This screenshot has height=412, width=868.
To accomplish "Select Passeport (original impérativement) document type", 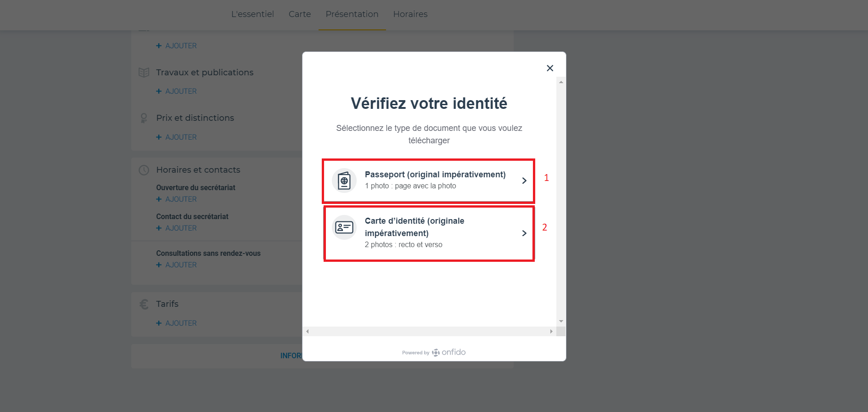I will (x=429, y=181).
